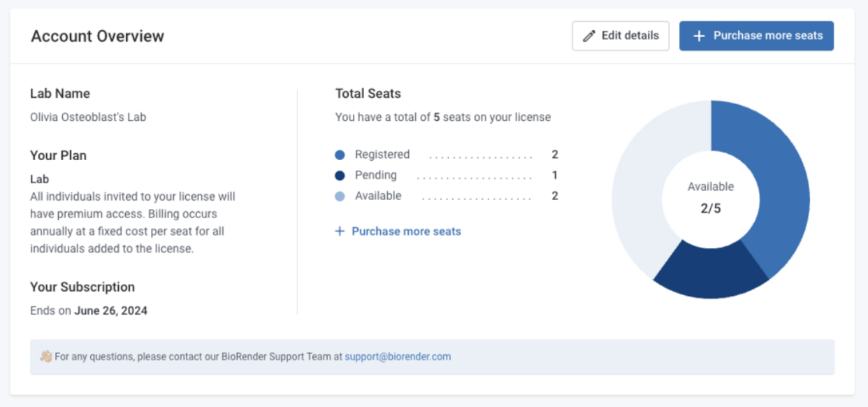The image size is (868, 407).
Task: Click the pencil icon in Edit details
Action: coord(589,36)
